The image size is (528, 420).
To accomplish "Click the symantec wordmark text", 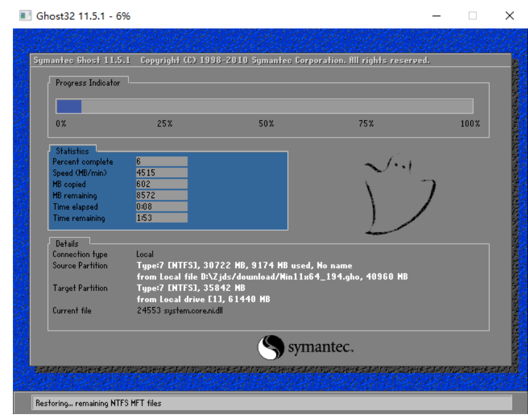I will (320, 347).
